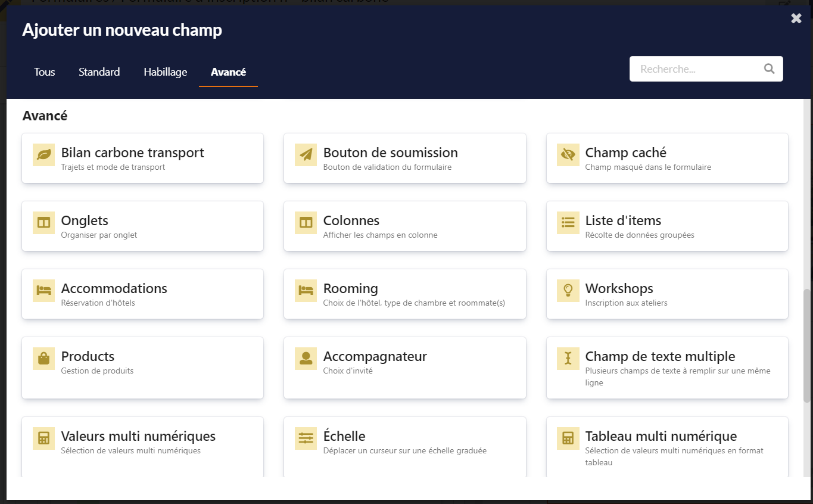Open the Standard tab

click(x=99, y=72)
